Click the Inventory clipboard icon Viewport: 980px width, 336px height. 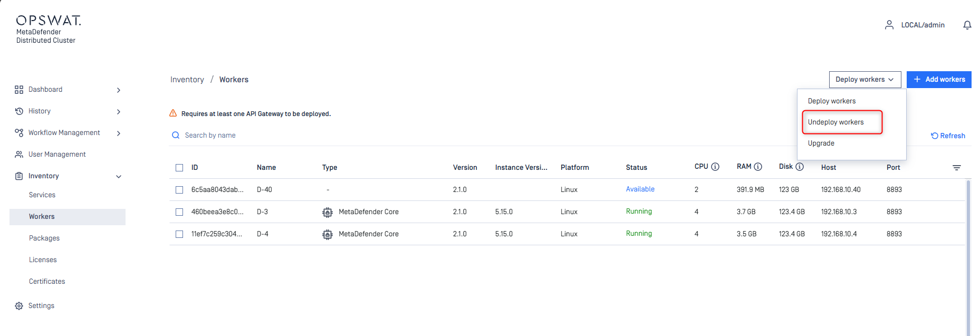click(19, 176)
